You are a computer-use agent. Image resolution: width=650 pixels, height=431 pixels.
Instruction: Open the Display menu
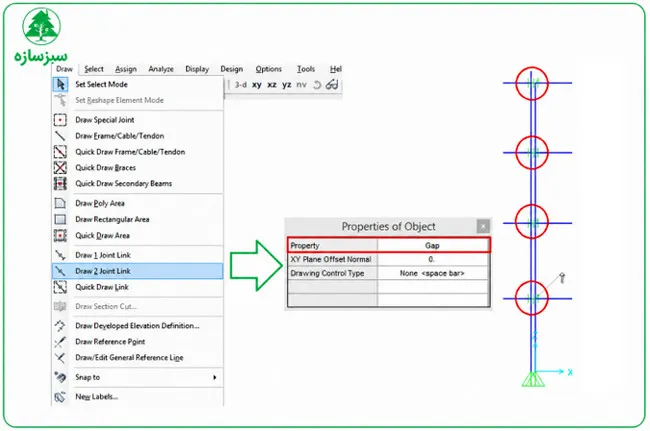tap(197, 69)
